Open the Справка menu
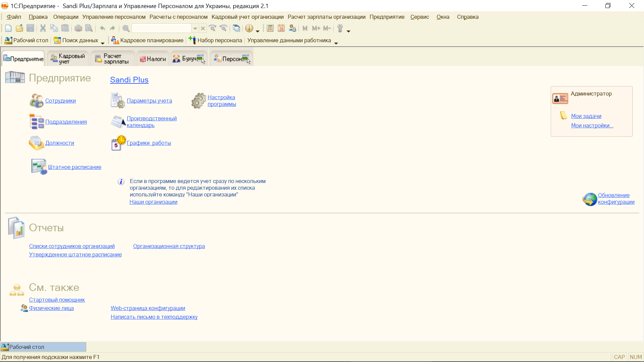 pyautogui.click(x=468, y=17)
